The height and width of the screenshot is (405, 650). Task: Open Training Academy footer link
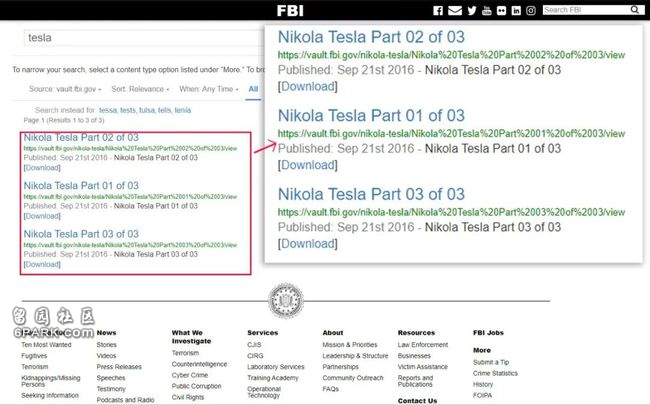click(x=273, y=378)
